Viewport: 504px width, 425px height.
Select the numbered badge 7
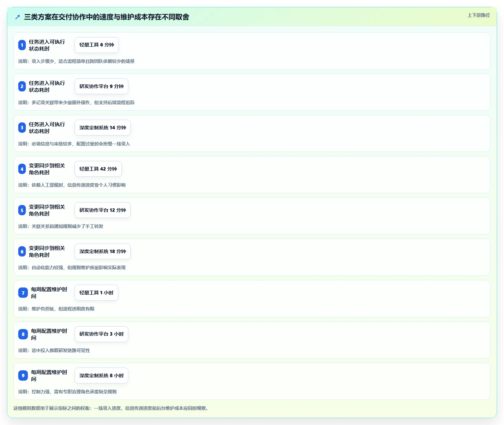pyautogui.click(x=23, y=293)
